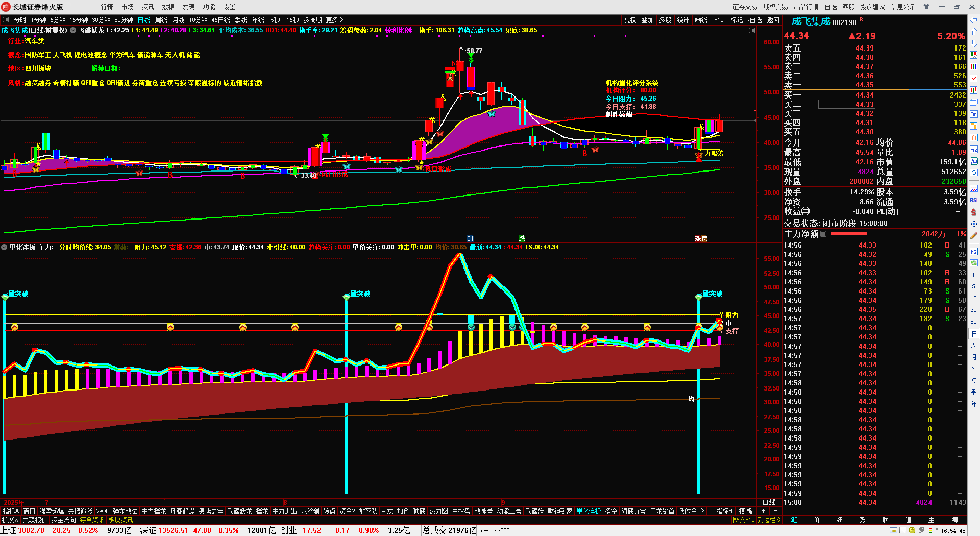Open the 指标A indicator selector
The image size is (980, 536).
11,511
